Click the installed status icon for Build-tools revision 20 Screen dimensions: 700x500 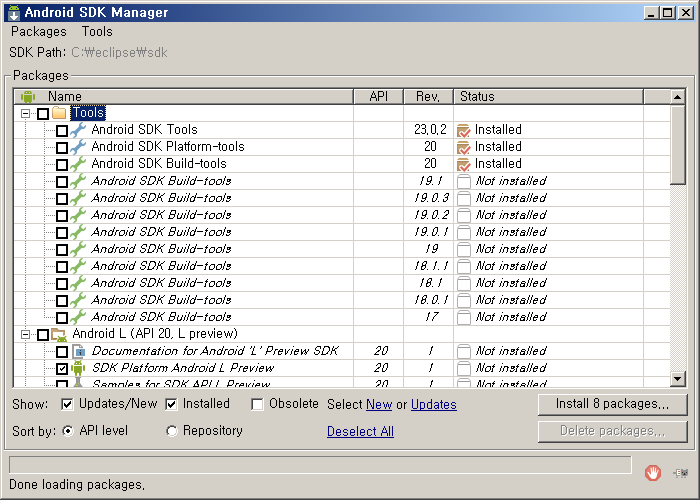pos(463,164)
